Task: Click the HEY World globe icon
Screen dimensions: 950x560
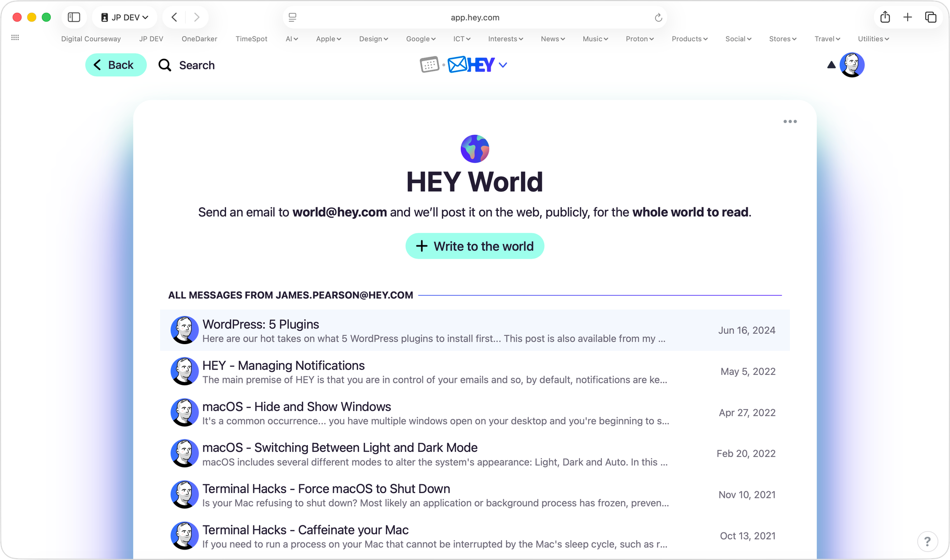Action: point(475,149)
